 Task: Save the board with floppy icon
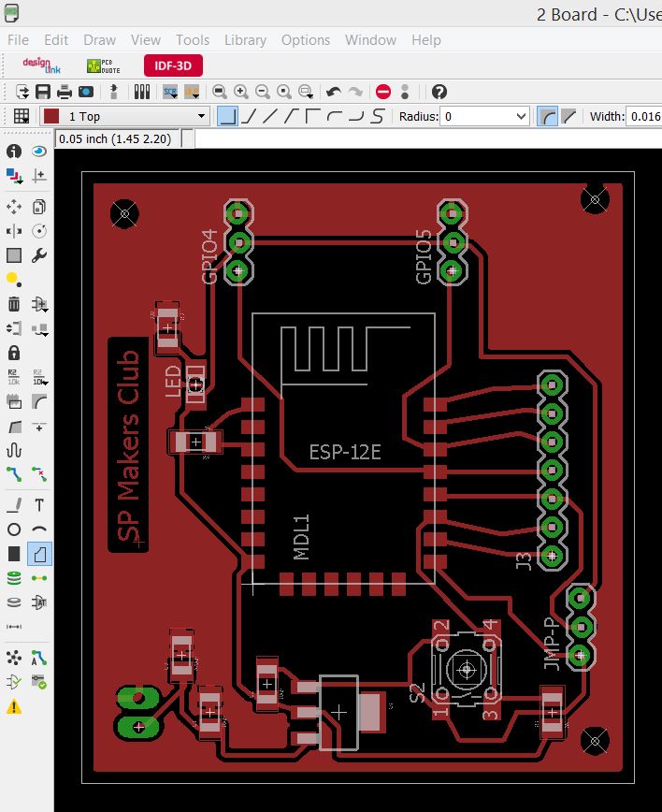42,93
